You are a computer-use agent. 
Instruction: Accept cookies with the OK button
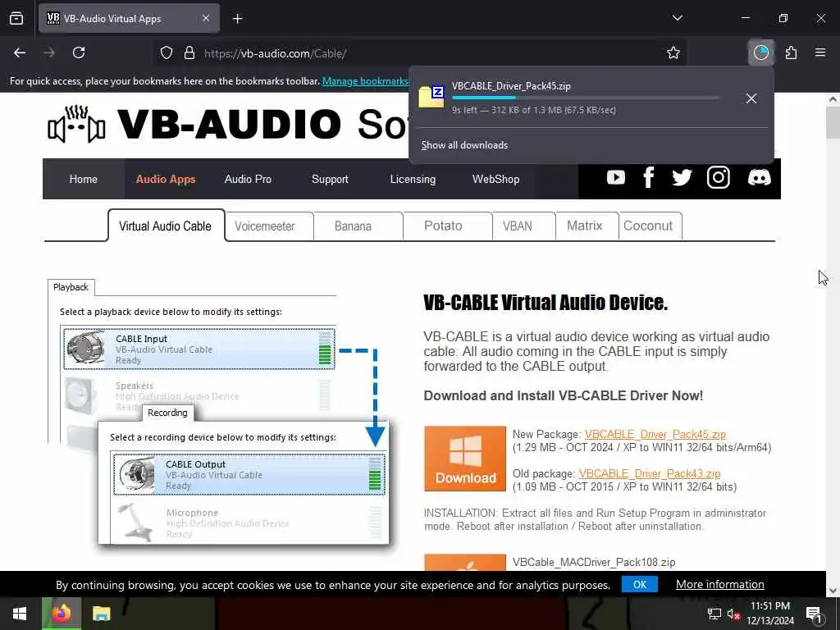point(640,584)
